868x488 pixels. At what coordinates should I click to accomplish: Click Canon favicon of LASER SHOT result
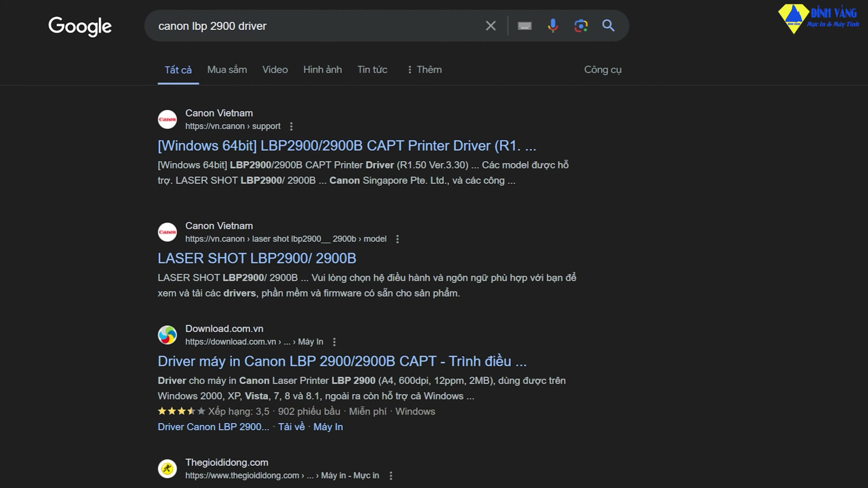[167, 232]
